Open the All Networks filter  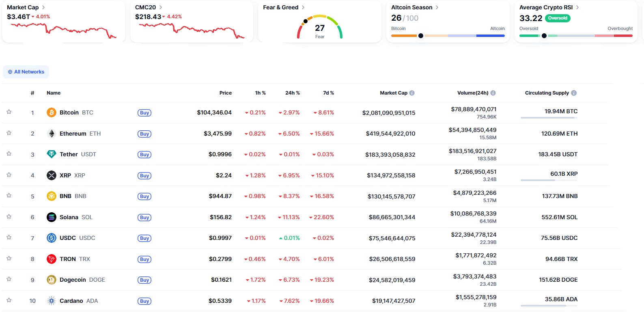click(x=26, y=72)
